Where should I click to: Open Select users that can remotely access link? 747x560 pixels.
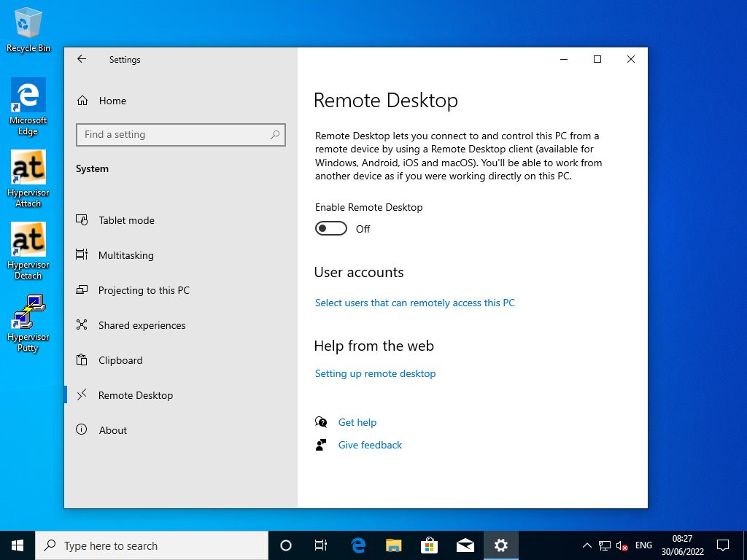(x=414, y=303)
